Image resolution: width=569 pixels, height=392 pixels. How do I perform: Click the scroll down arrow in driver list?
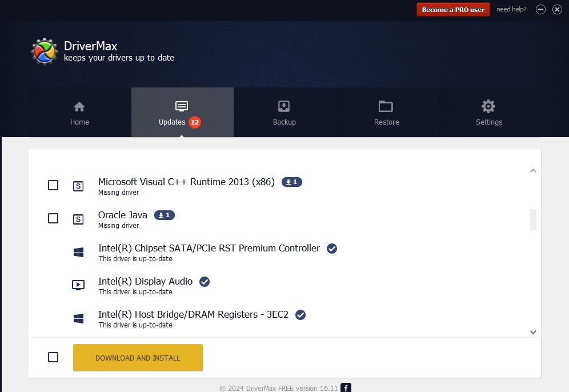[x=533, y=332]
